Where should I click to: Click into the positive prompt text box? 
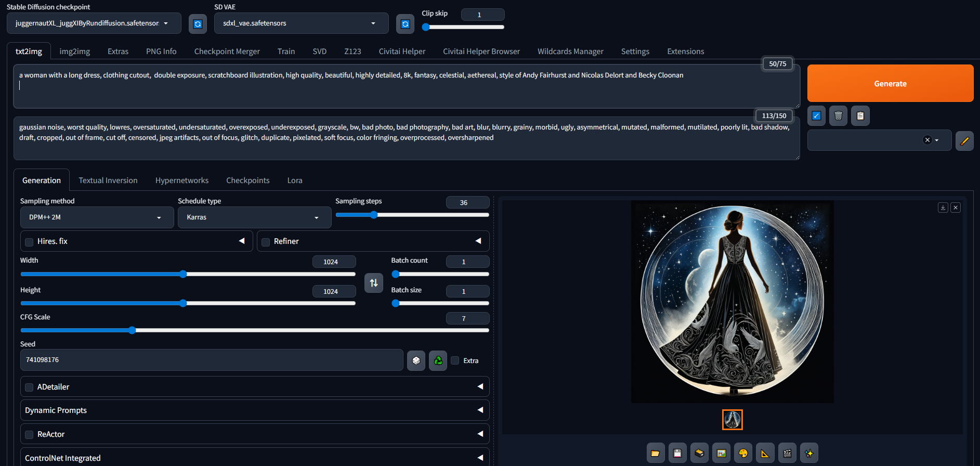point(407,86)
